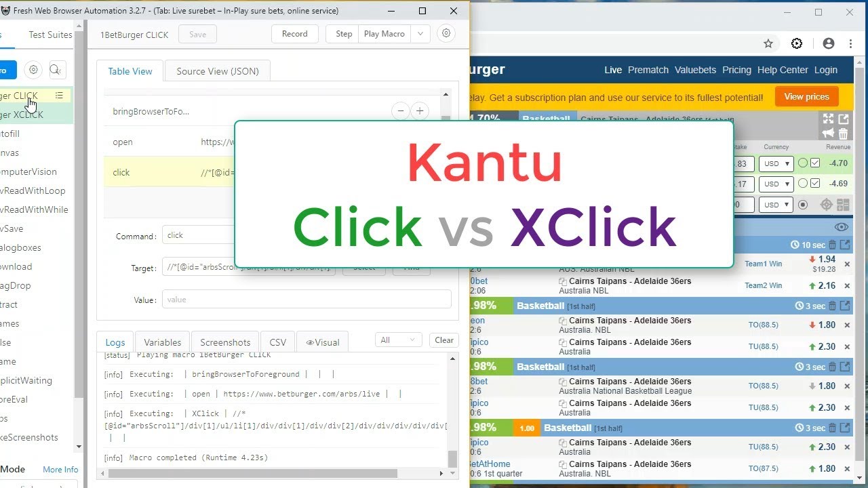Open USD currency dropdown in -4.69 row
Viewport: 868px width, 488px height.
coord(776,184)
